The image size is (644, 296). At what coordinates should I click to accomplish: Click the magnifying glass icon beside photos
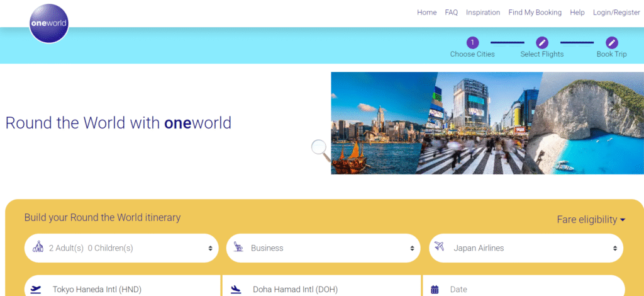click(x=321, y=151)
